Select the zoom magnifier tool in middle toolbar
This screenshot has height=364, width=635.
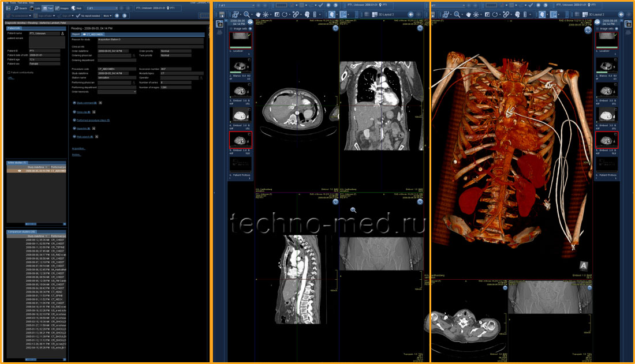(x=247, y=14)
